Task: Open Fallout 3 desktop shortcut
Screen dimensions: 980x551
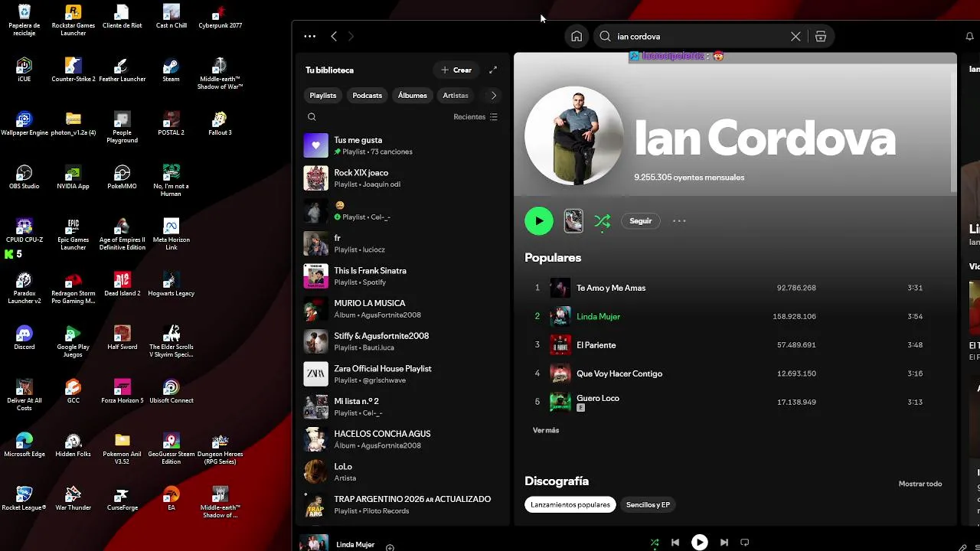Action: 220,122
